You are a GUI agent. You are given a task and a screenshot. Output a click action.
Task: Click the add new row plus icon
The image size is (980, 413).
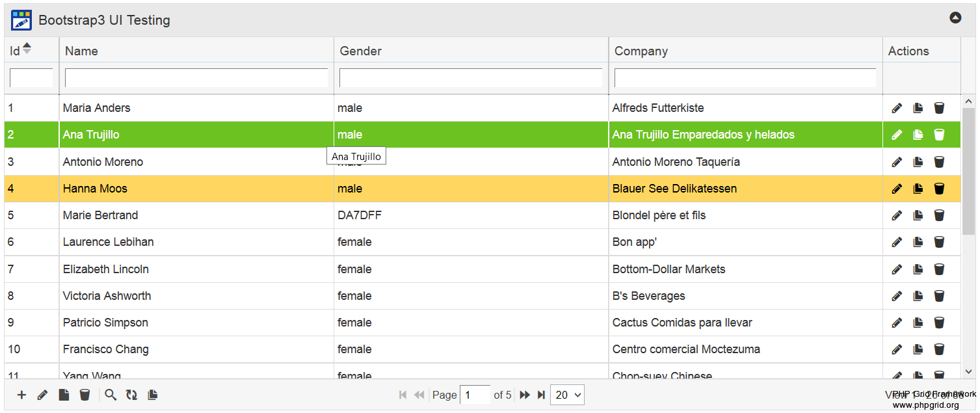(x=21, y=395)
